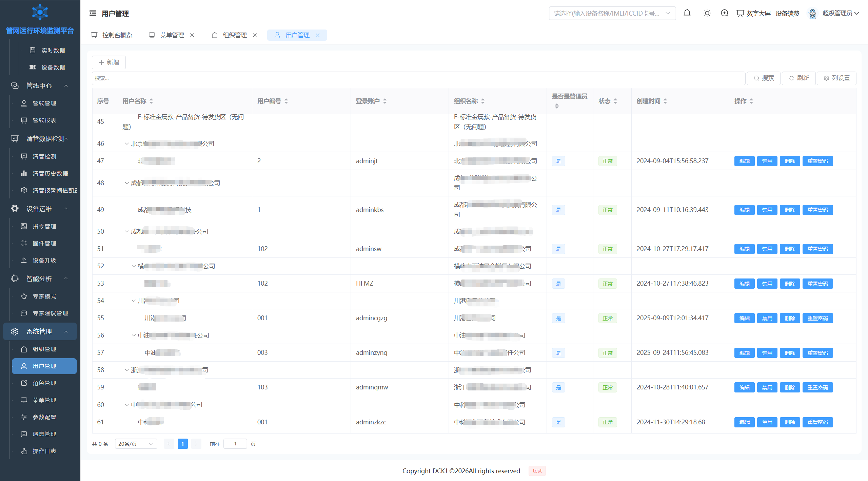Close the 用户管理 tab
Screen dimensions: 868x481
(317, 35)
